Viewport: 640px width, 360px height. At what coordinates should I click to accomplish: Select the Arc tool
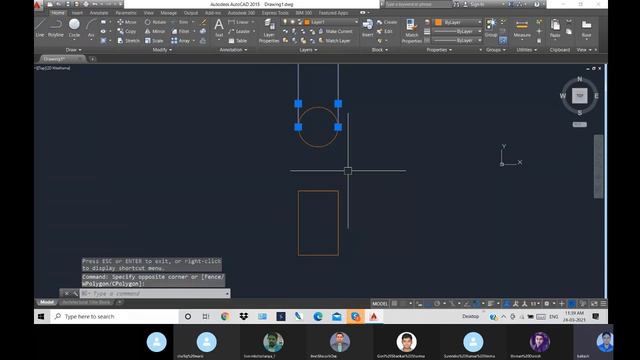pyautogui.click(x=91, y=28)
